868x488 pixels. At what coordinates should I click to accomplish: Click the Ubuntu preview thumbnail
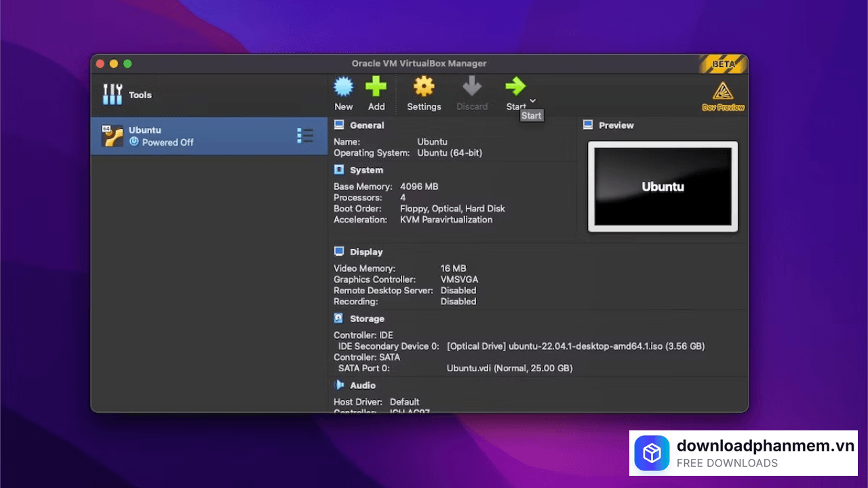tap(662, 186)
